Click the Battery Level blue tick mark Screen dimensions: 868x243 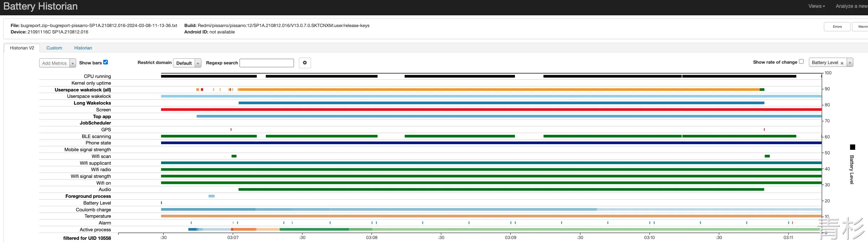click(161, 203)
